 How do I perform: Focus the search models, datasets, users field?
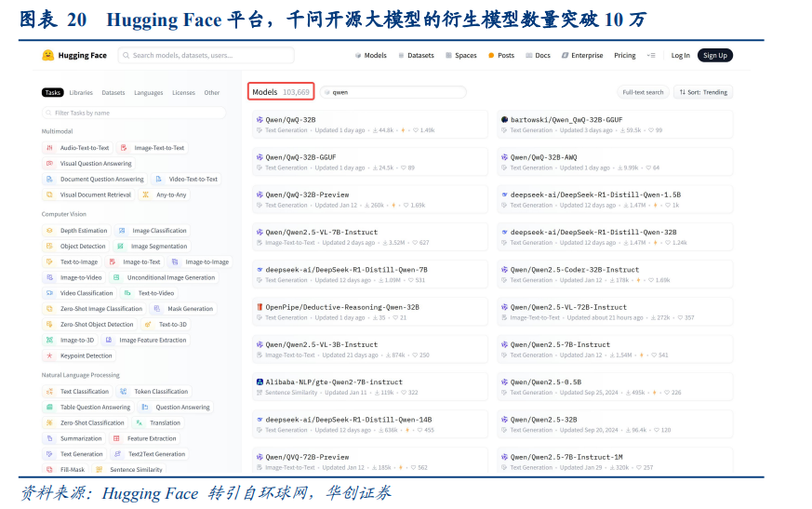point(206,56)
